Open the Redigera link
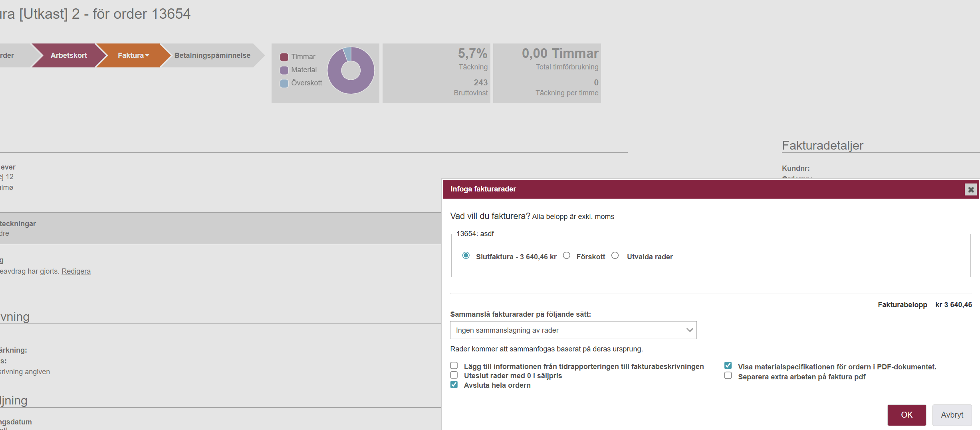Image resolution: width=980 pixels, height=430 pixels. (x=76, y=271)
